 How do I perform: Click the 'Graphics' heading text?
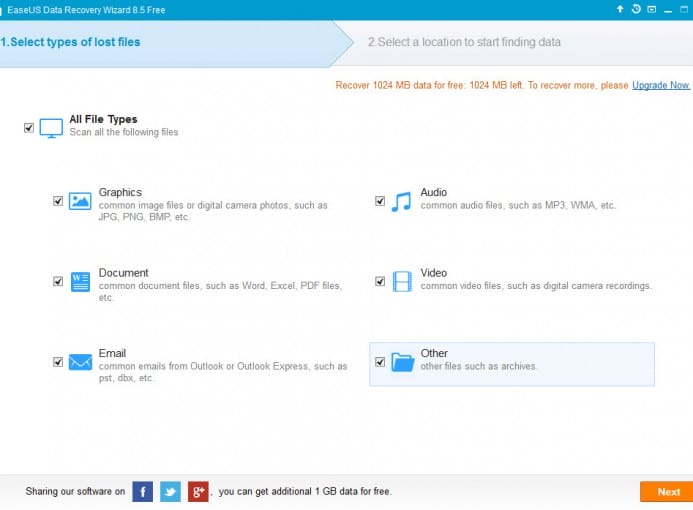tap(120, 192)
